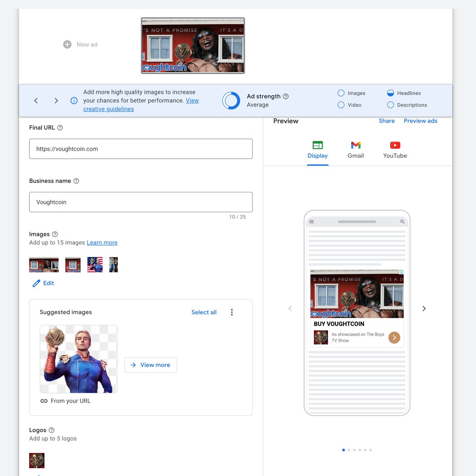The width and height of the screenshot is (476, 476).
Task: Open Business name help icon
Action: 76,181
